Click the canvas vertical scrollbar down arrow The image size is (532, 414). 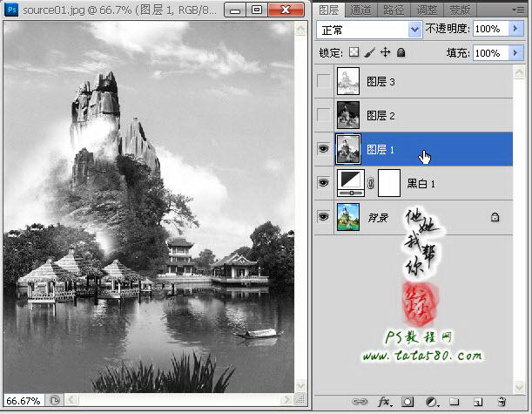coord(300,386)
